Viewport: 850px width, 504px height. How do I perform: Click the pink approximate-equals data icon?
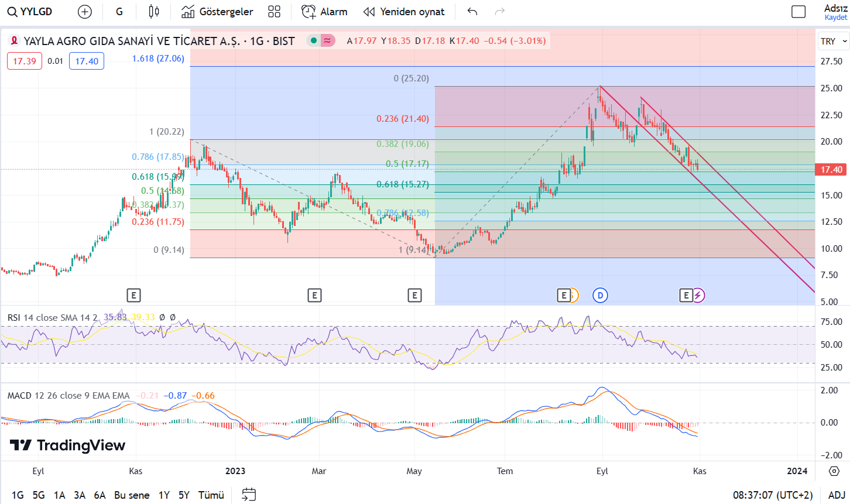pyautogui.click(x=328, y=40)
